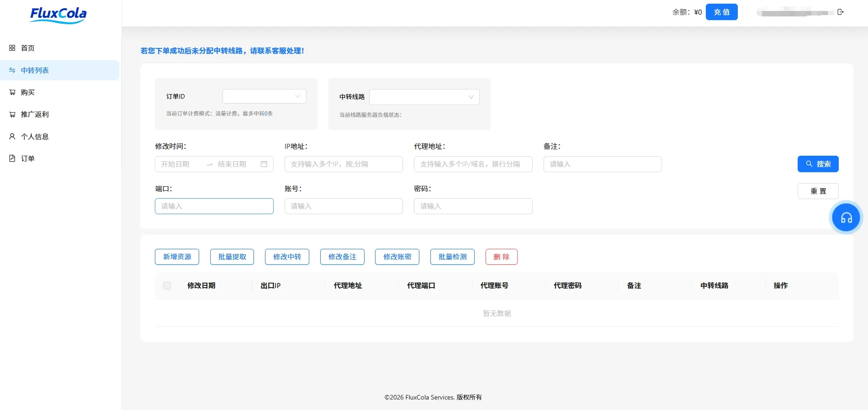
Task: Click the logout icon in top bar
Action: point(840,12)
